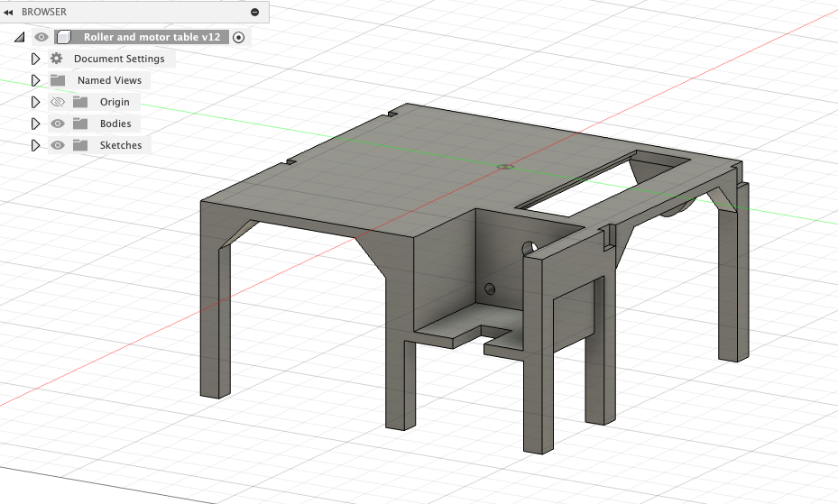This screenshot has height=504, width=838.
Task: Activate component radio button next to v12
Action: tap(239, 37)
